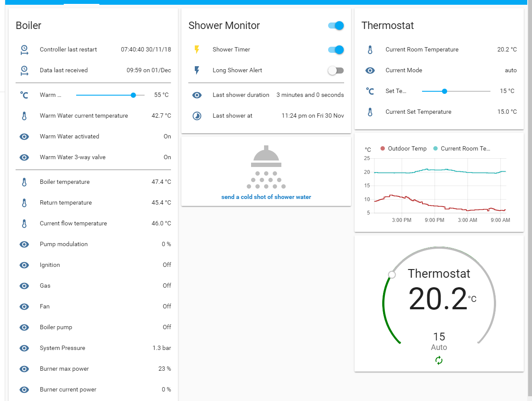This screenshot has width=532, height=401.
Task: Click the green refresh icon below the thermostat dial
Action: click(x=439, y=360)
